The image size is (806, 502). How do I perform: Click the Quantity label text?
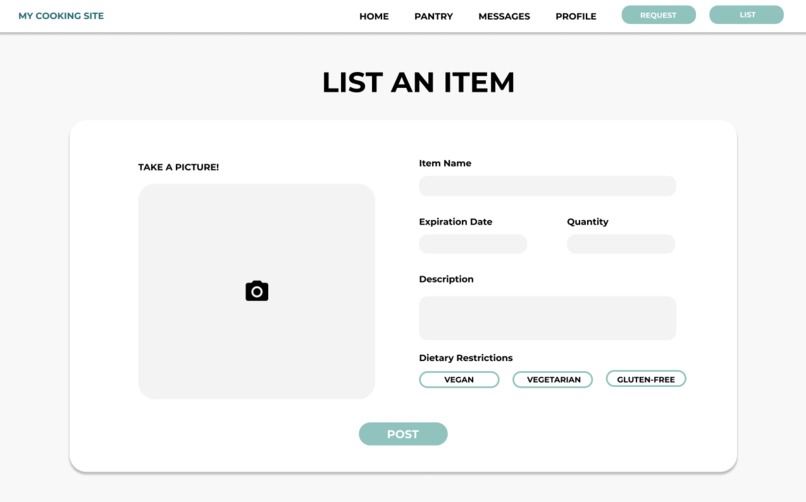pos(588,221)
